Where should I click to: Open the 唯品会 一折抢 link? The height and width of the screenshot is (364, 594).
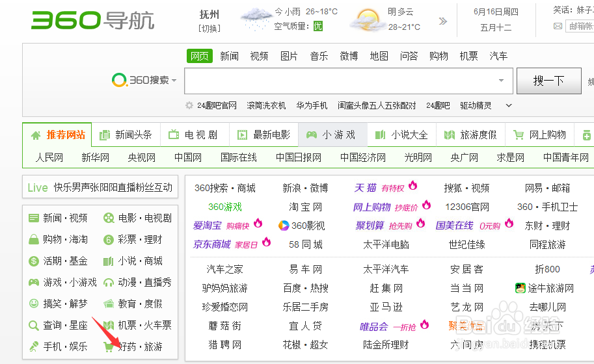394,326
